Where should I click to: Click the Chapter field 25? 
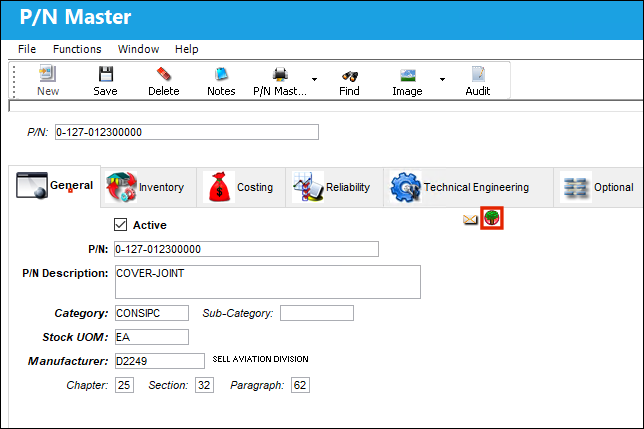124,385
